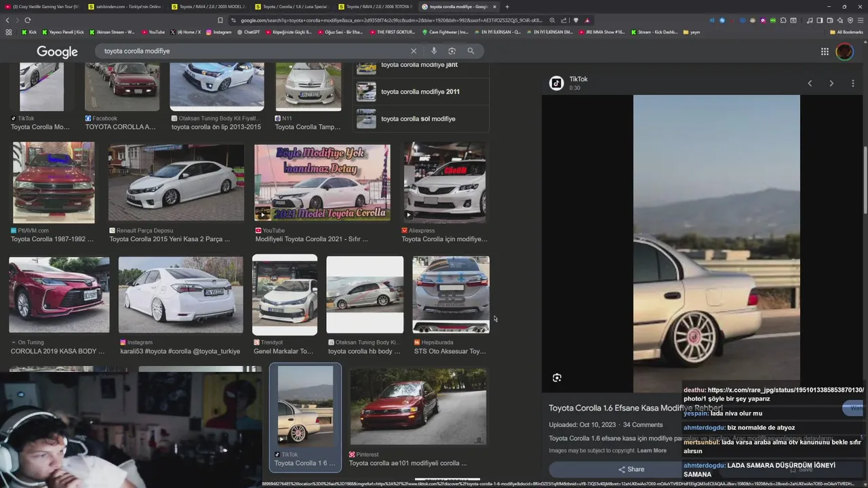This screenshot has height=488, width=868.
Task: Open Otaksan toyota corolla hb body image
Action: [365, 294]
